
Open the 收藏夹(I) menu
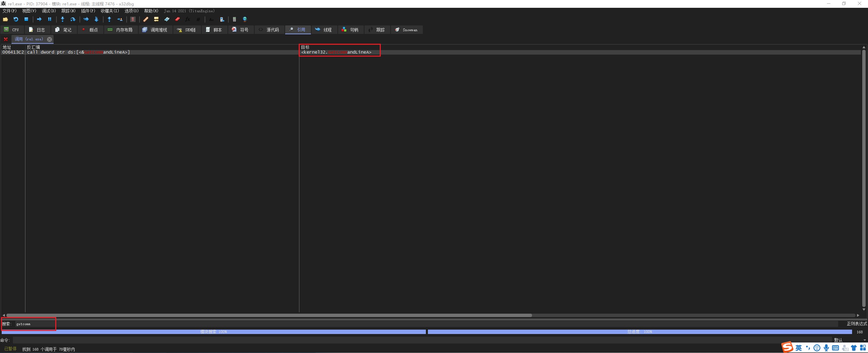[110, 11]
